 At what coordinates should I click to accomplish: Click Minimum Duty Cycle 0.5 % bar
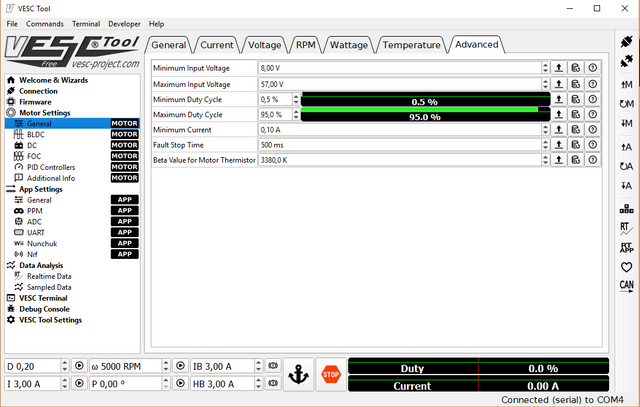tap(425, 99)
